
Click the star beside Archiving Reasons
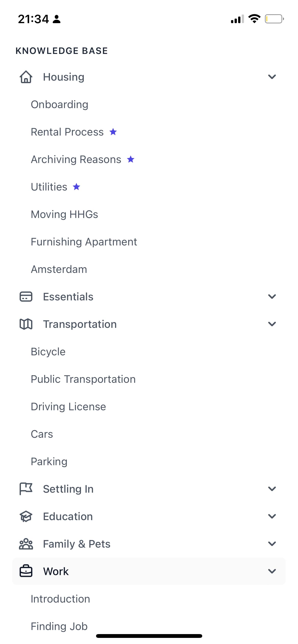131,159
